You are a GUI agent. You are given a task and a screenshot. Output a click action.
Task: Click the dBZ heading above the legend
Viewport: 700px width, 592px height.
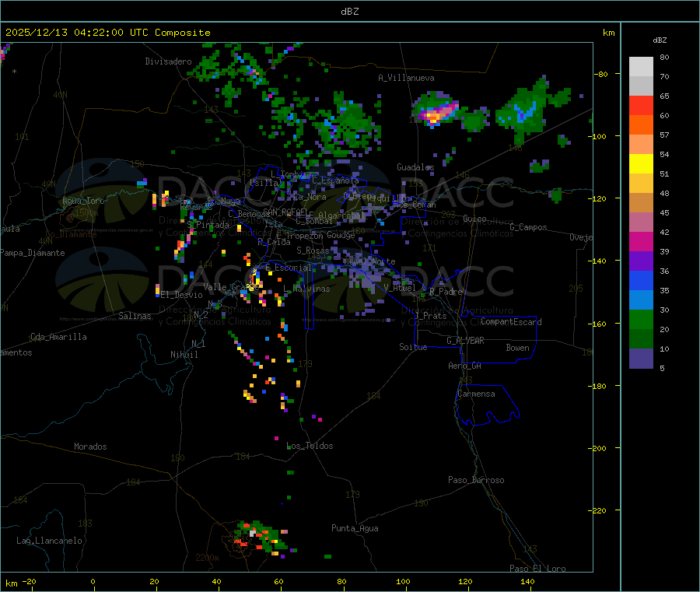click(660, 40)
